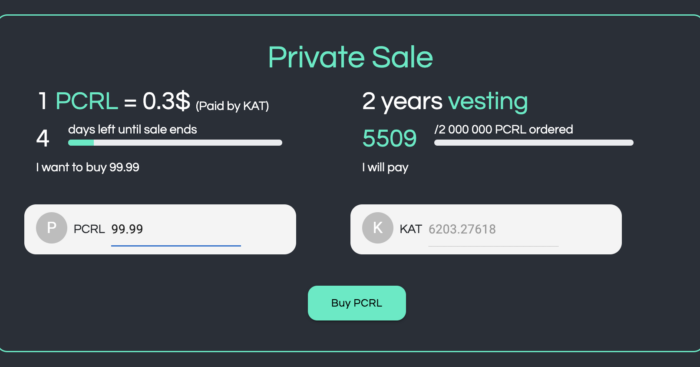700x367 pixels.
Task: Click the 'I want to buy 99.99' text
Action: [88, 167]
